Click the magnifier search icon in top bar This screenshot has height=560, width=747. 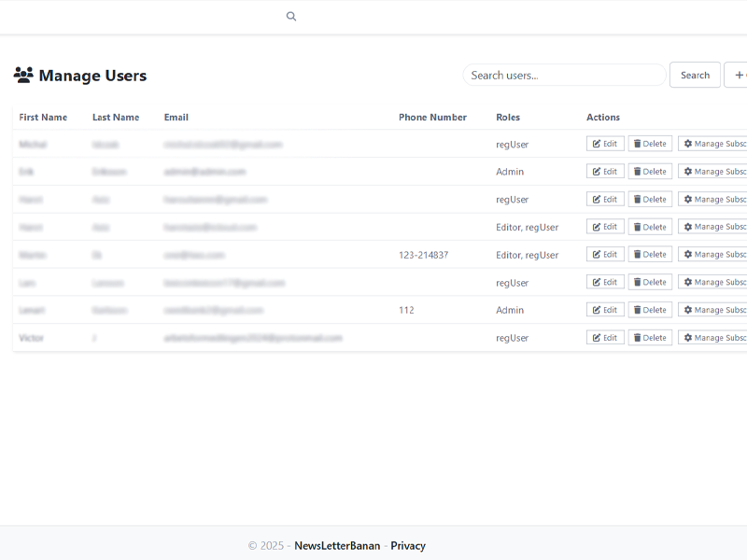pyautogui.click(x=291, y=16)
